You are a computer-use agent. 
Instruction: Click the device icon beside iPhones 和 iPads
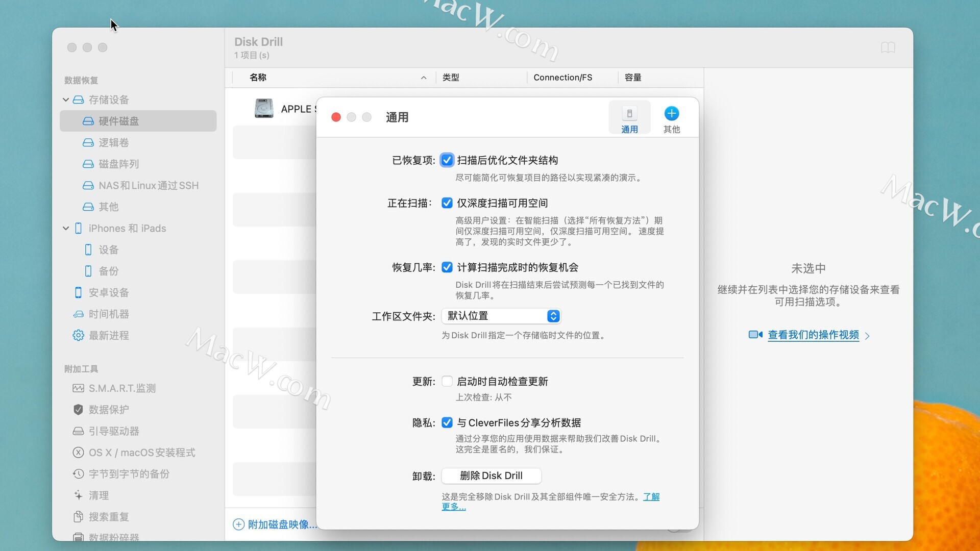tap(78, 228)
